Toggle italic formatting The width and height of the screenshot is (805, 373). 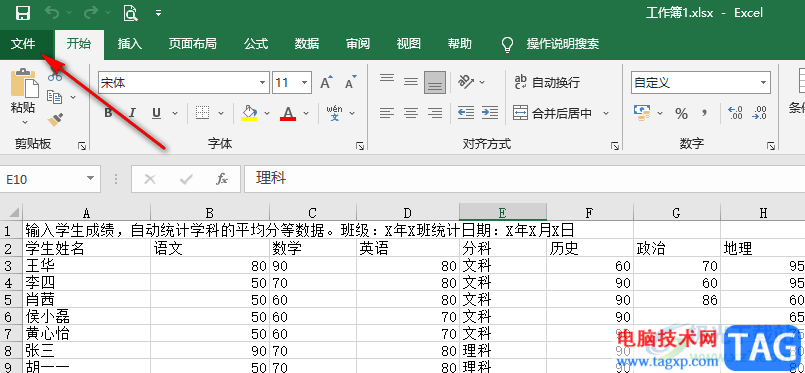pyautogui.click(x=132, y=113)
